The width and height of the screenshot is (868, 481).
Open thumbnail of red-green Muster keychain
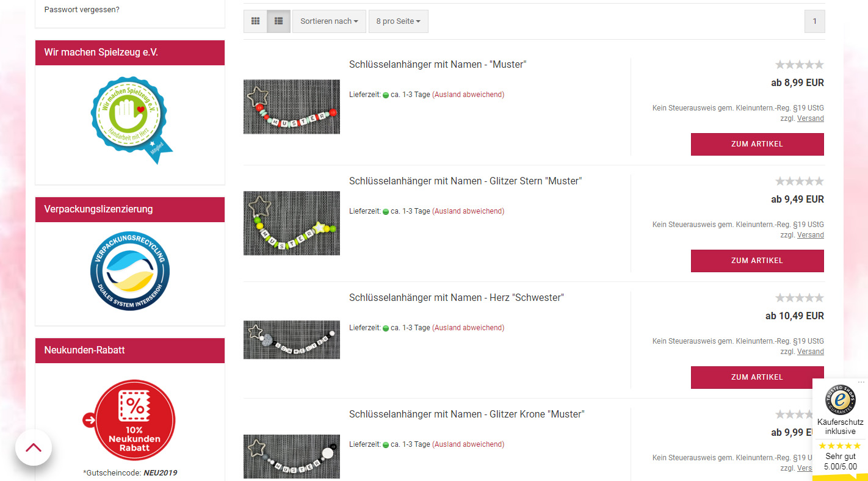click(292, 107)
